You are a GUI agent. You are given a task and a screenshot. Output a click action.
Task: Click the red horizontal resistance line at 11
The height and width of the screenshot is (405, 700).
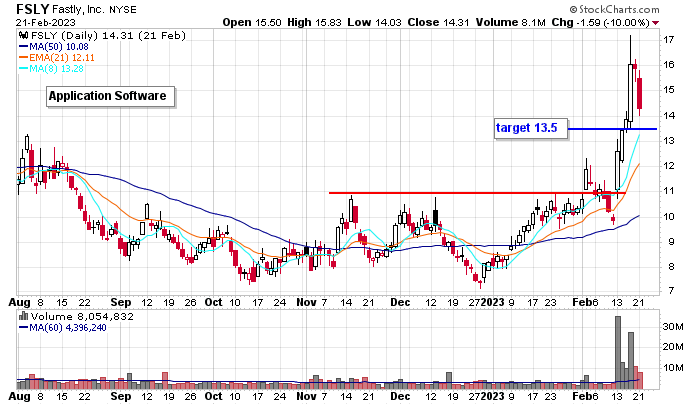[x=477, y=193]
